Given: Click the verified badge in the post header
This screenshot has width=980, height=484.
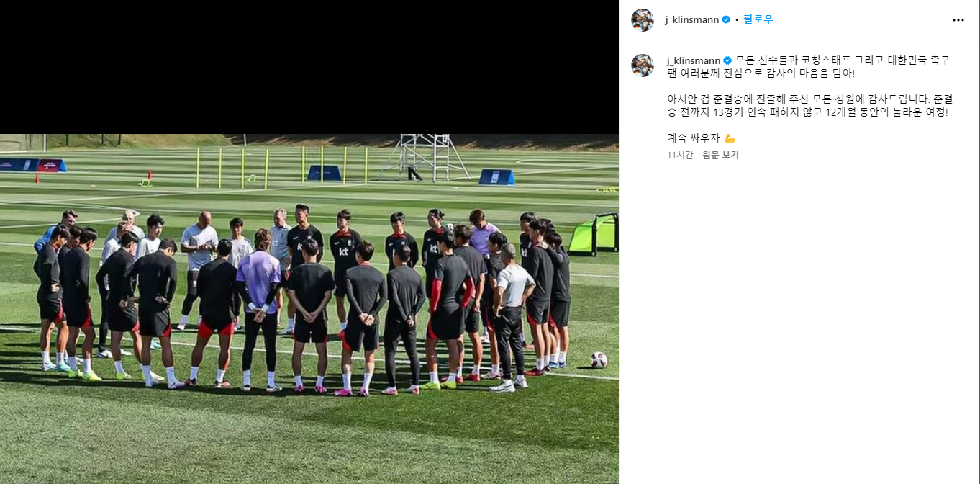Looking at the screenshot, I should pos(726,20).
